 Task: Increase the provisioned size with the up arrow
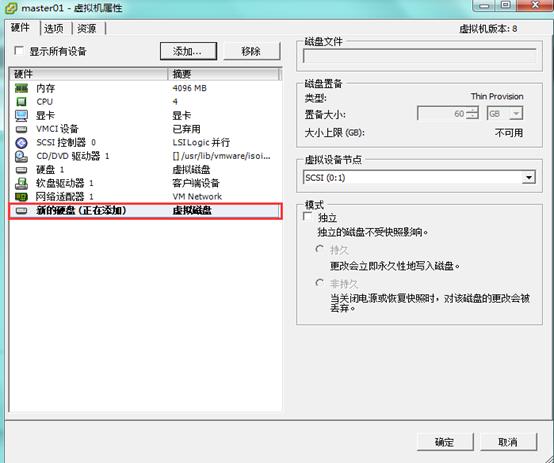[472, 110]
